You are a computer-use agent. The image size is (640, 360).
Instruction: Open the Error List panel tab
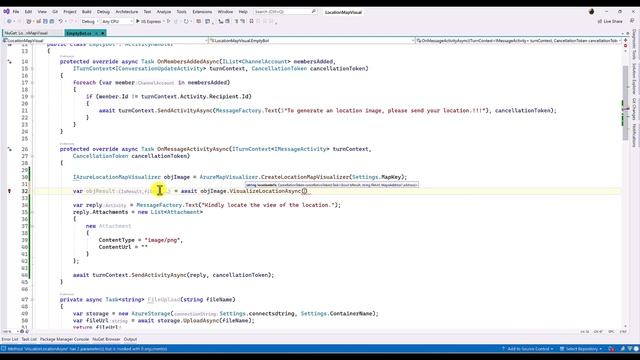click(x=10, y=339)
